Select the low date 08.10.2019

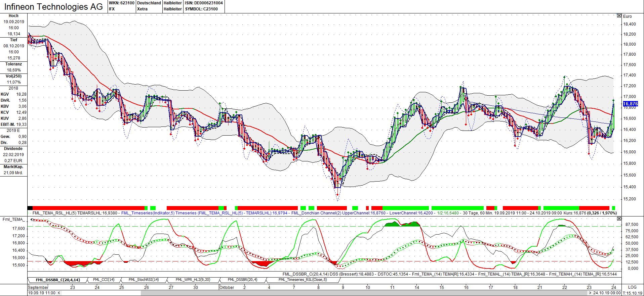(x=14, y=46)
